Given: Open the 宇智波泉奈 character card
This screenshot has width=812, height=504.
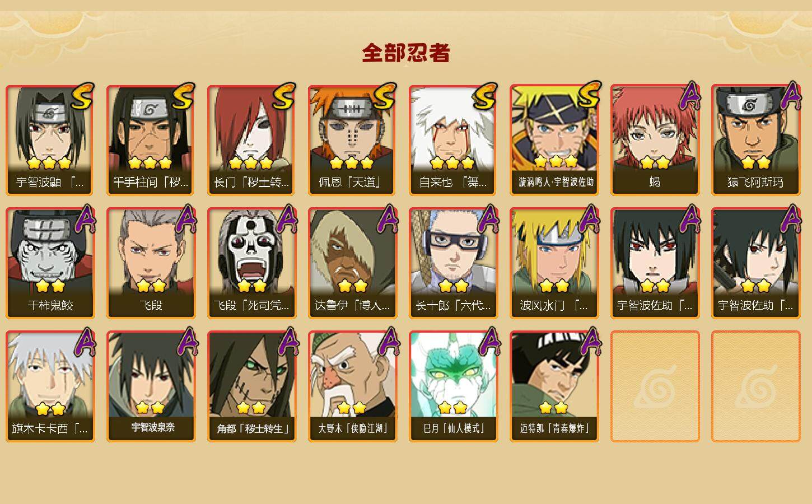Looking at the screenshot, I should tap(151, 386).
